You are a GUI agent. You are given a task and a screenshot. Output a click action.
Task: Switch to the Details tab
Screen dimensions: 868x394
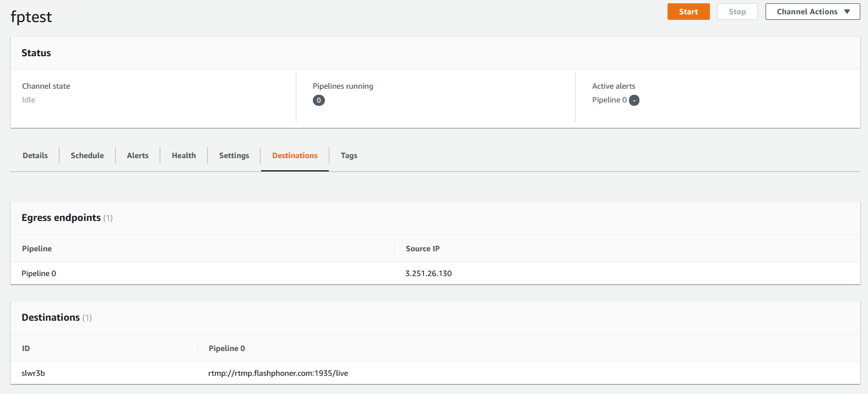35,155
